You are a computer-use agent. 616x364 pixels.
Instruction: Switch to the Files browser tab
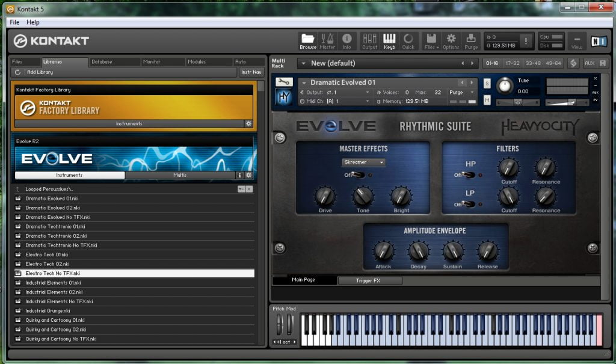point(25,62)
